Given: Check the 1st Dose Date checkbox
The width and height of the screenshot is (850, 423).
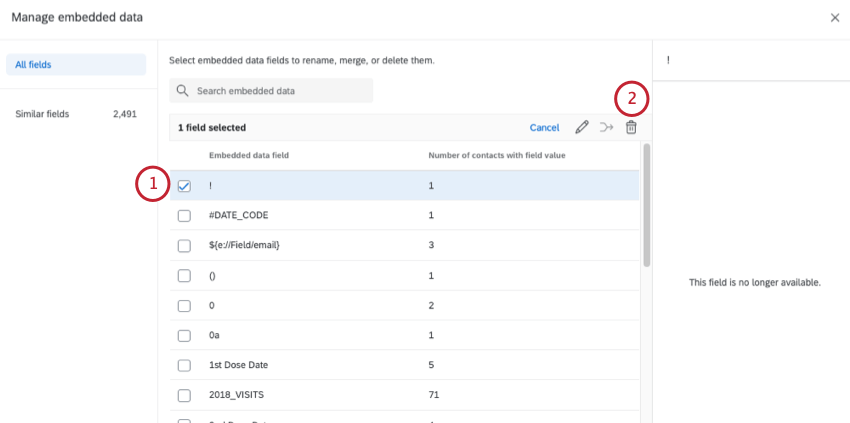Looking at the screenshot, I should coord(184,366).
